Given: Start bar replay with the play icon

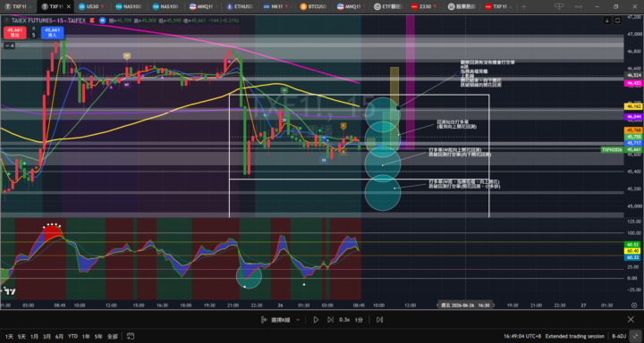Looking at the screenshot, I should (316, 320).
